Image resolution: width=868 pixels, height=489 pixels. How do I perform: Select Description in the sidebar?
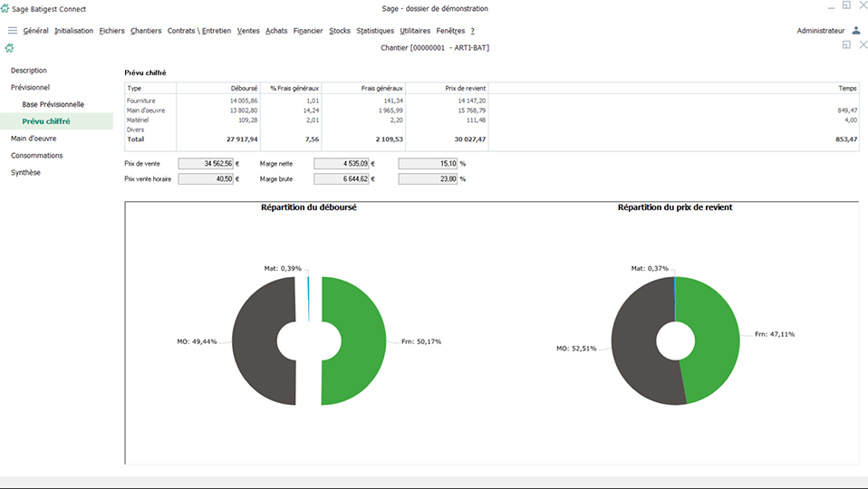coord(29,71)
